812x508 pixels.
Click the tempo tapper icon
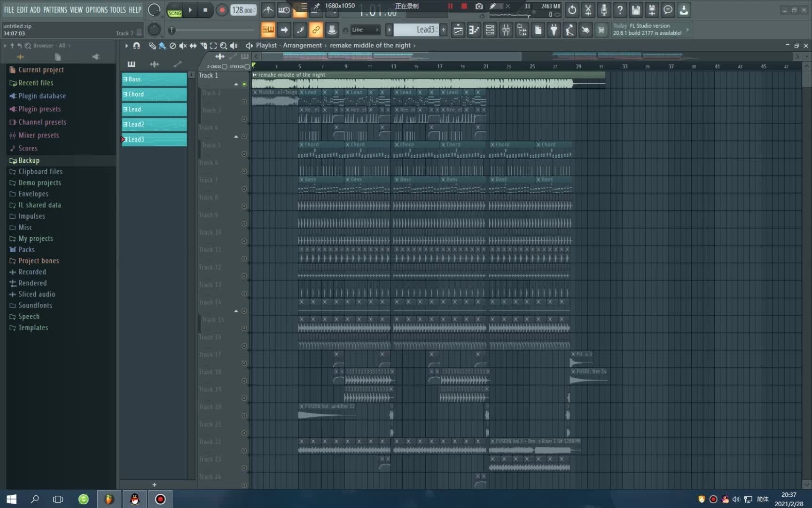pyautogui.click(x=570, y=30)
